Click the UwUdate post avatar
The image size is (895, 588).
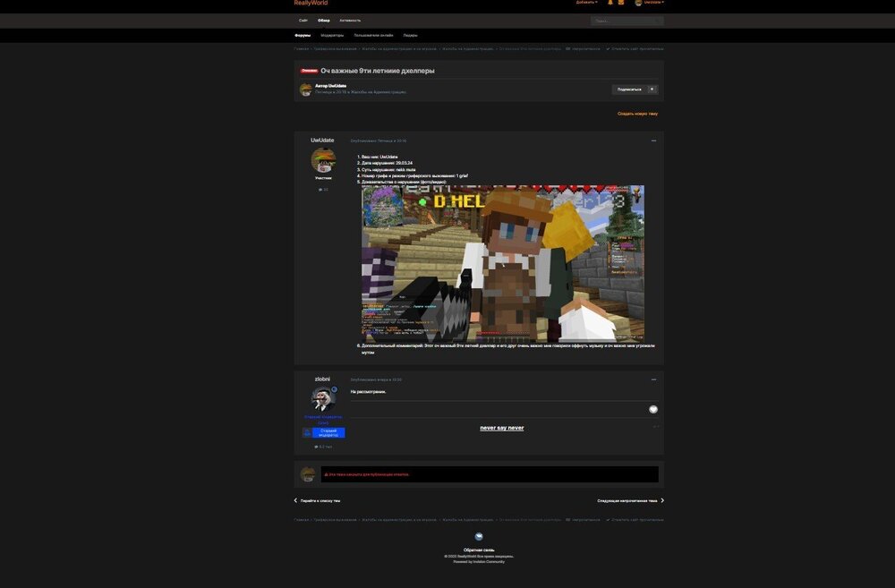tap(323, 160)
